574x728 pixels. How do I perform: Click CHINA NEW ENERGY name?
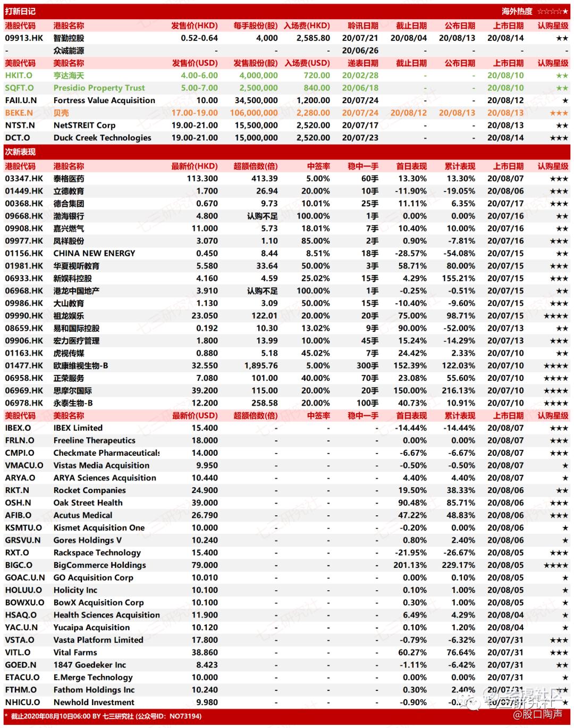point(94,254)
